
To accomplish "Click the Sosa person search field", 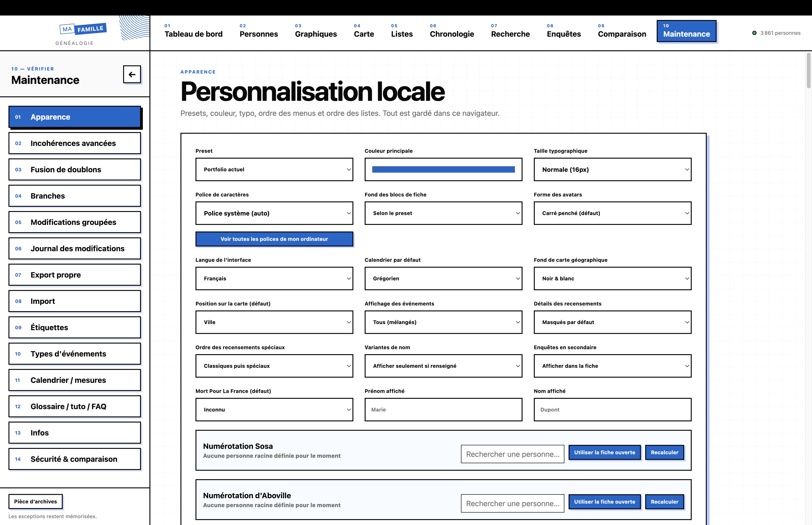I will click(x=512, y=454).
